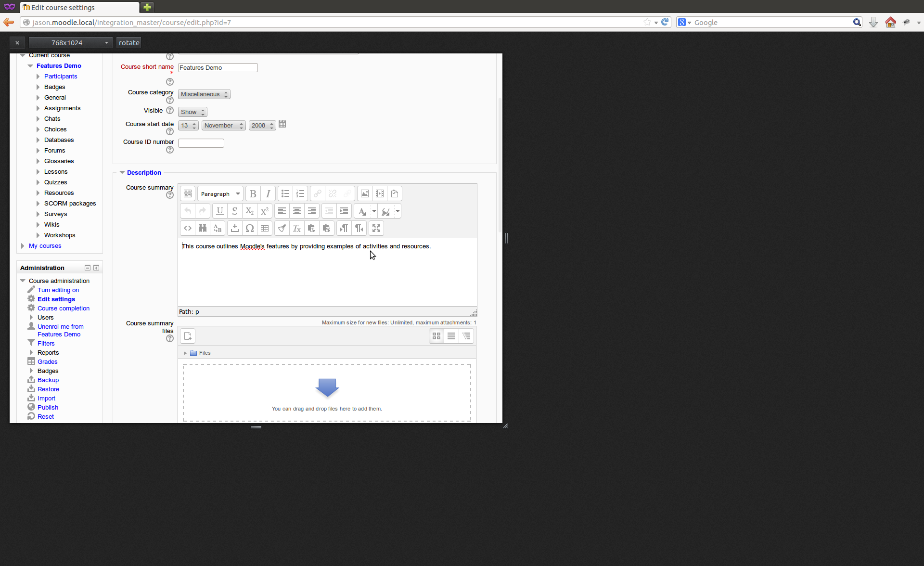Open the text color dropdown arrow
The width and height of the screenshot is (924, 566).
tap(374, 211)
